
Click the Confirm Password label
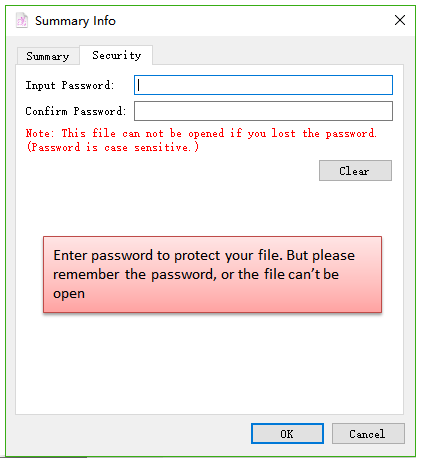point(76,111)
